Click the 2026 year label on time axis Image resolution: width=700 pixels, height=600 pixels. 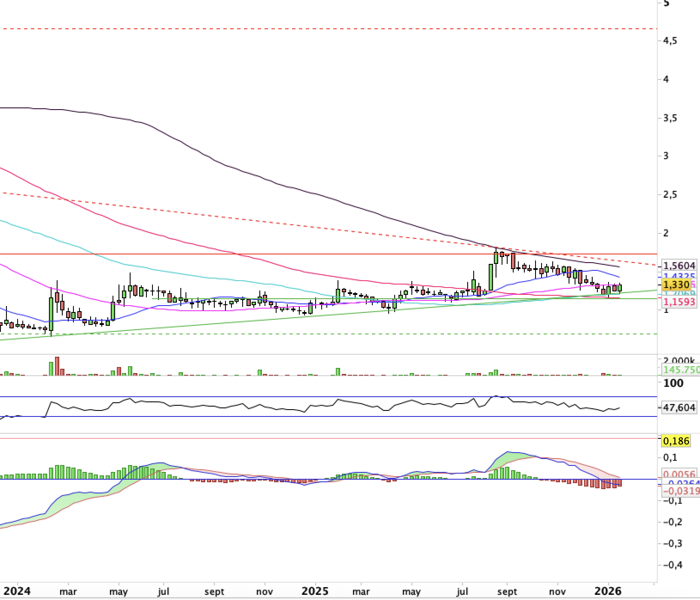tap(608, 591)
